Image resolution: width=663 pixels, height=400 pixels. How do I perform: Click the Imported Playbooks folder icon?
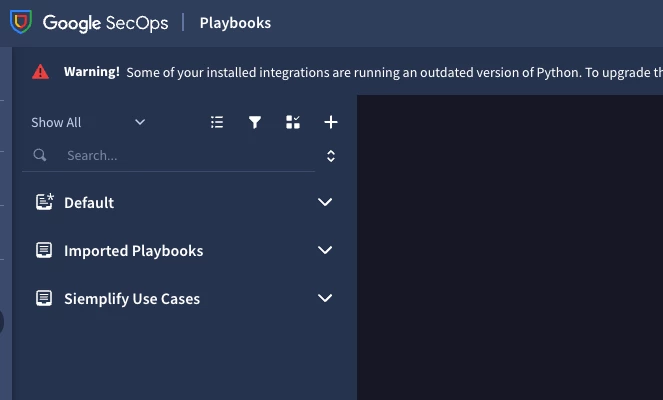[x=44, y=250]
